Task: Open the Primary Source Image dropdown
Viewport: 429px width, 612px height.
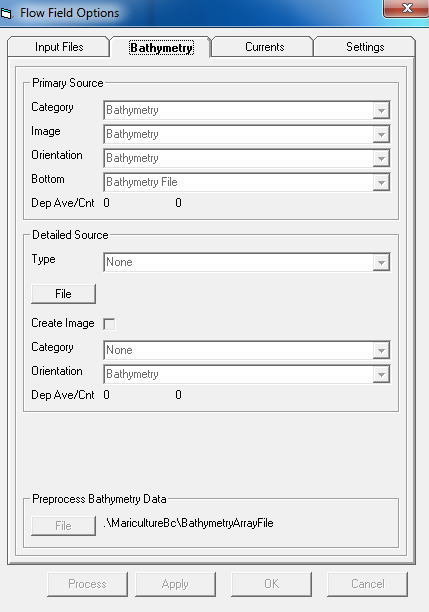Action: click(x=247, y=134)
